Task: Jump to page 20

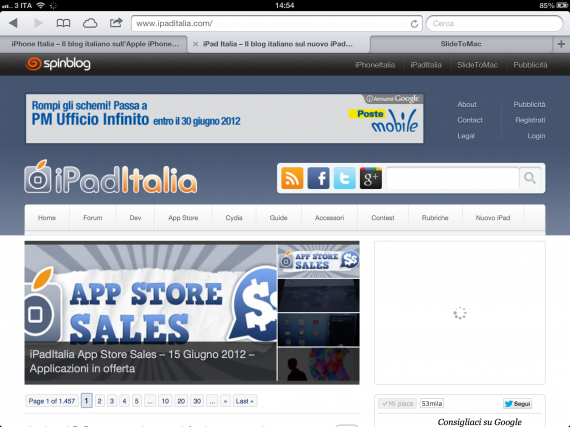Action: pos(181,401)
